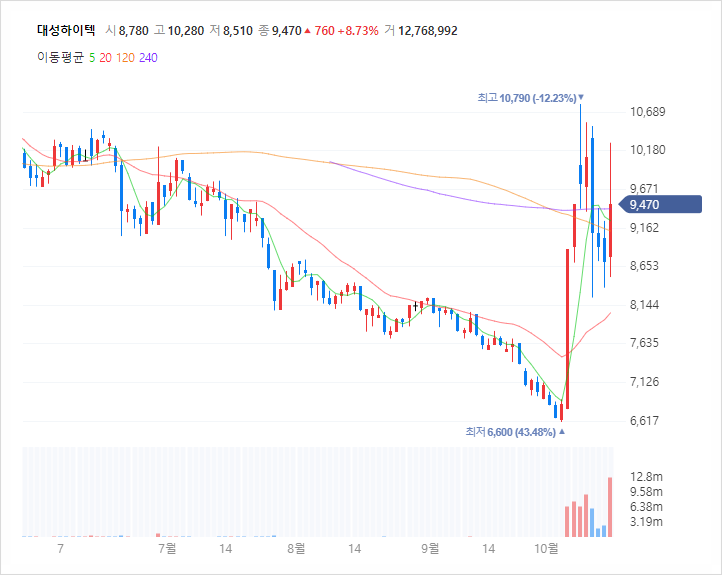Click the 최고 10,790 high marker label
Image resolution: width=722 pixels, height=575 pixels.
pos(530,98)
